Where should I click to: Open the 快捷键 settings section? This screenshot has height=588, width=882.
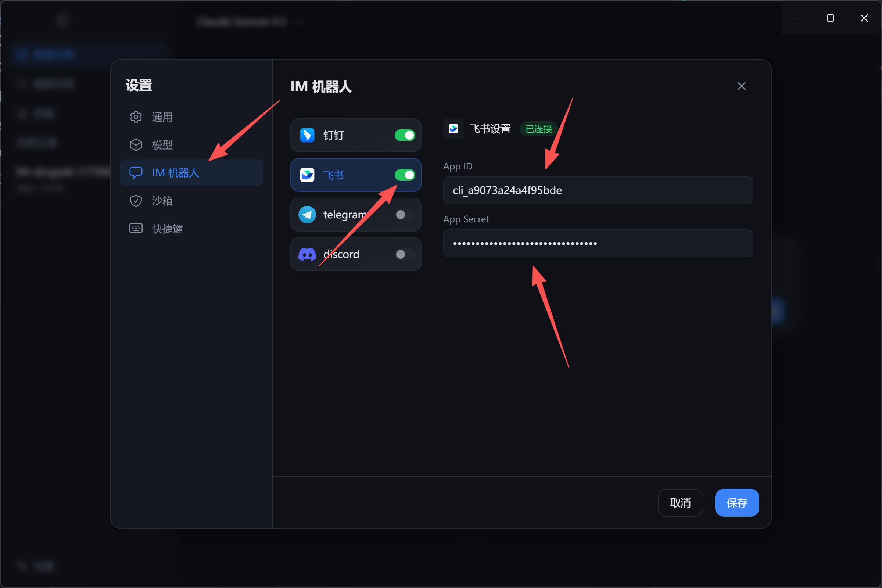[x=167, y=228]
